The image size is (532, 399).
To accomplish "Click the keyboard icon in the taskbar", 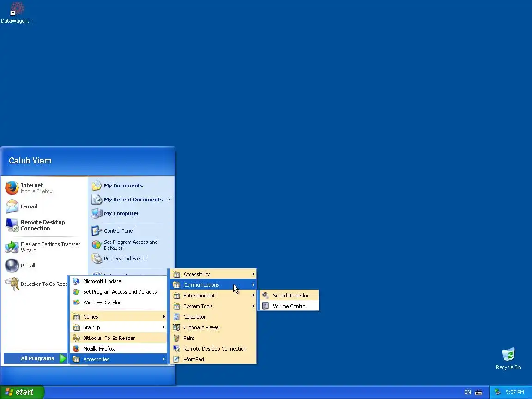I will click(x=478, y=392).
